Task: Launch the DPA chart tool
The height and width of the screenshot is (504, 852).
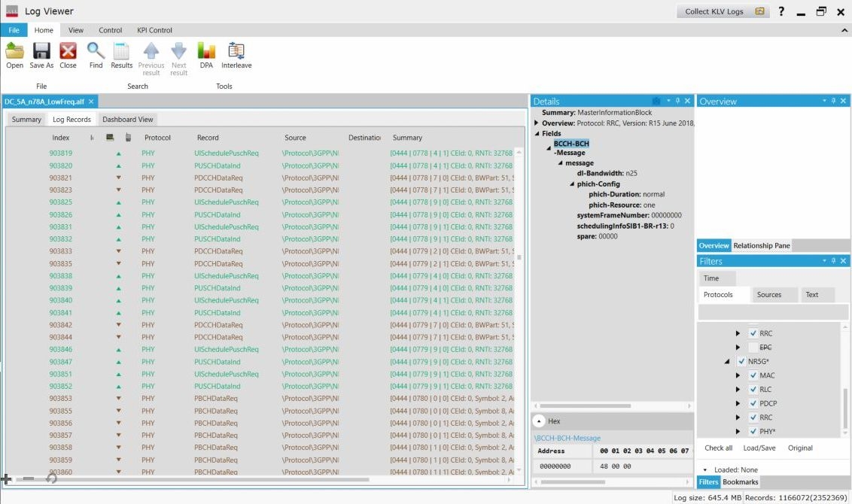Action: tap(206, 51)
